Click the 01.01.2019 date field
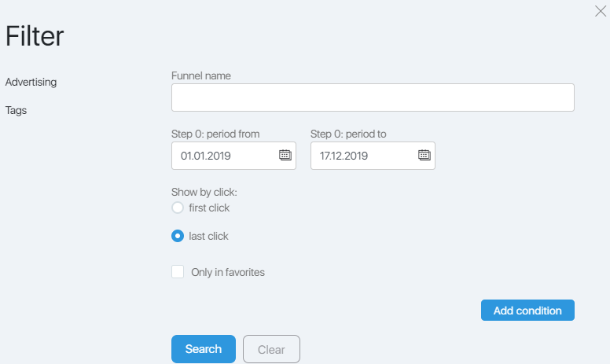 tap(233, 156)
